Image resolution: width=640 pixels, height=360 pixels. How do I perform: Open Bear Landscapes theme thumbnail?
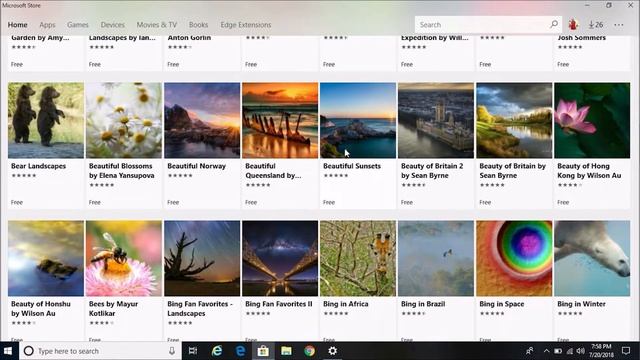coord(46,120)
